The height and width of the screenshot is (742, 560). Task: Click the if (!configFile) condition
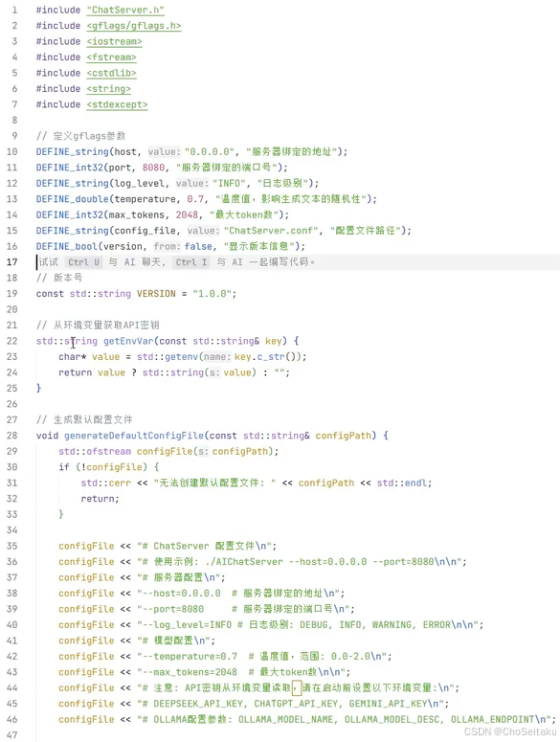point(109,467)
